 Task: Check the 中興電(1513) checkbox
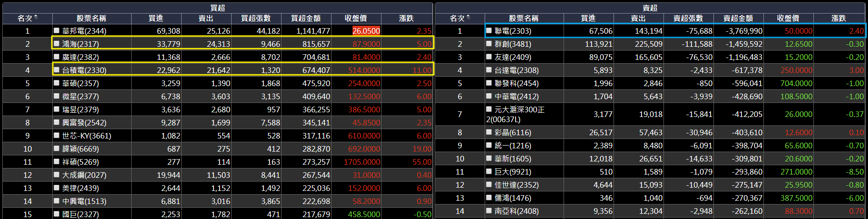click(56, 200)
